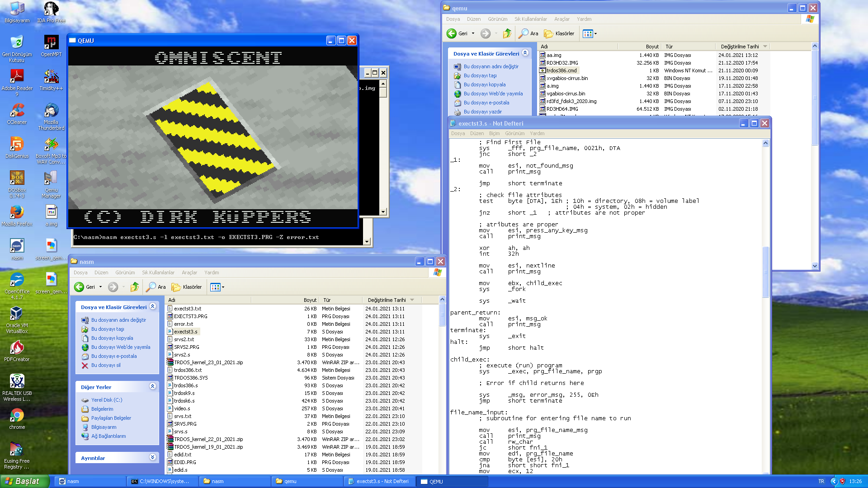Image resolution: width=868 pixels, height=488 pixels.
Task: Switch to C:\WINDOWS\syste... taskbar button
Action: click(163, 481)
